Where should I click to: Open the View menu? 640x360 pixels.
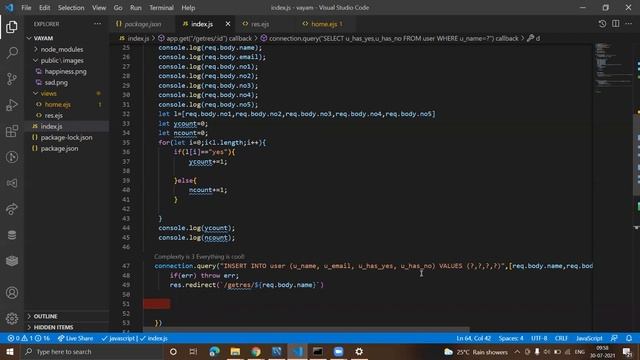tap(99, 8)
